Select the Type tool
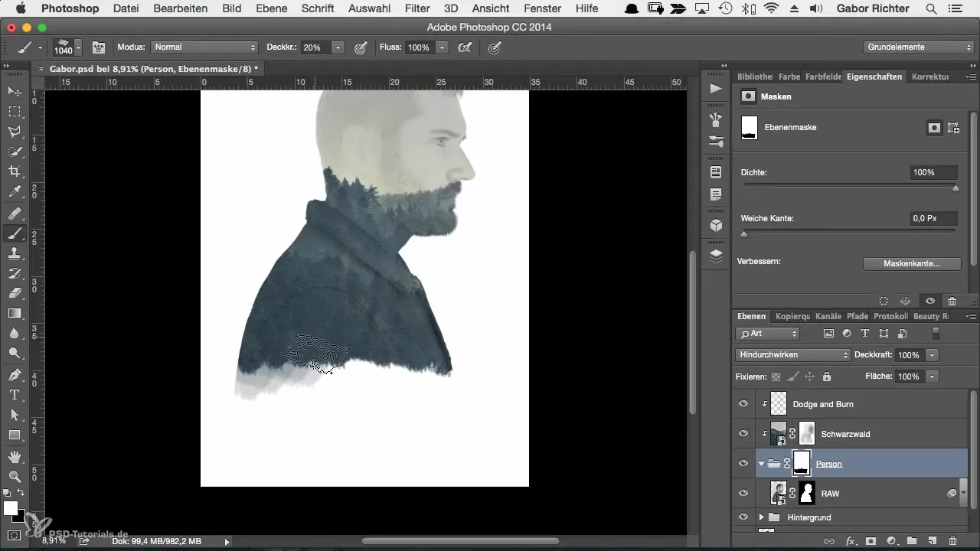The image size is (980, 551). [14, 395]
